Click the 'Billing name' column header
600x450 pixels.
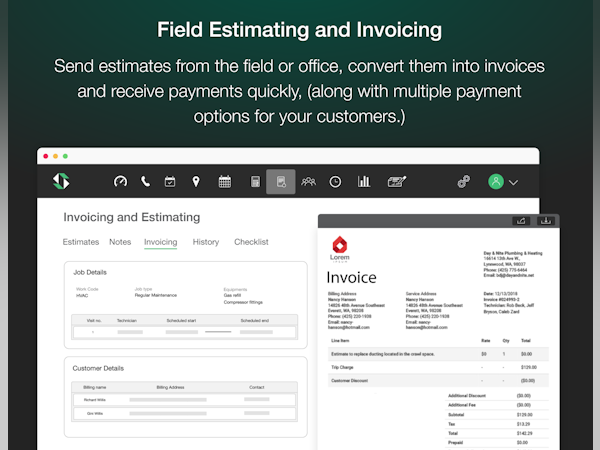pyautogui.click(x=95, y=387)
